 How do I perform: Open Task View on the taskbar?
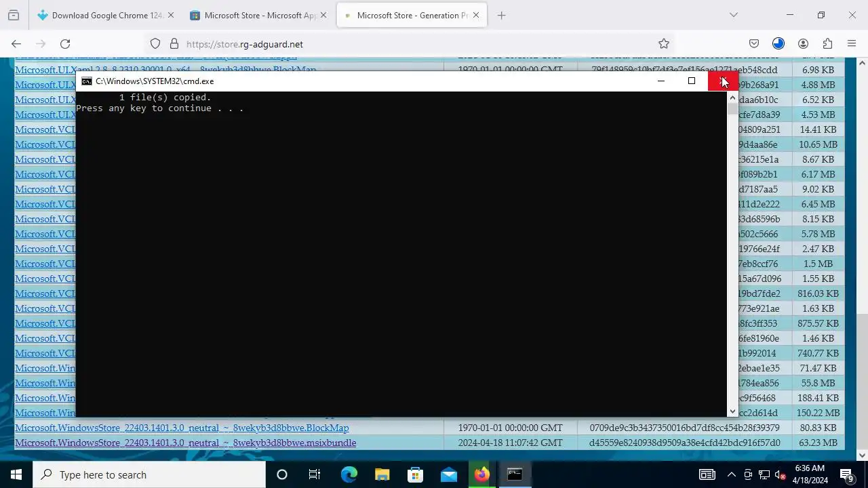[315, 474]
